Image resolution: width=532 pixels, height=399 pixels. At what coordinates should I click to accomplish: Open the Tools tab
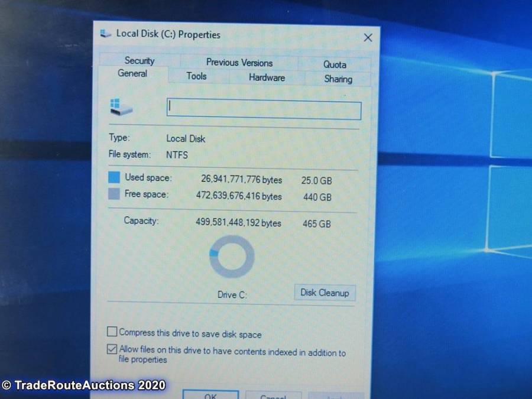click(x=196, y=76)
